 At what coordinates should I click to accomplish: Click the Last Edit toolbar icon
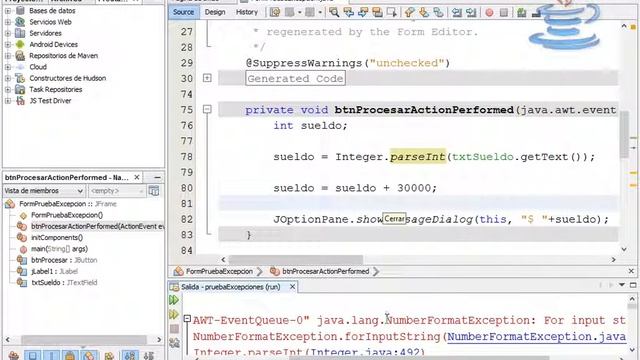(x=275, y=12)
